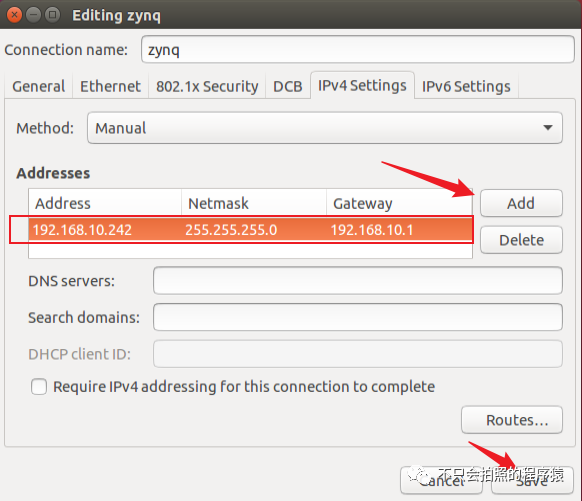
Task: Cancel editing the connection
Action: tap(441, 480)
